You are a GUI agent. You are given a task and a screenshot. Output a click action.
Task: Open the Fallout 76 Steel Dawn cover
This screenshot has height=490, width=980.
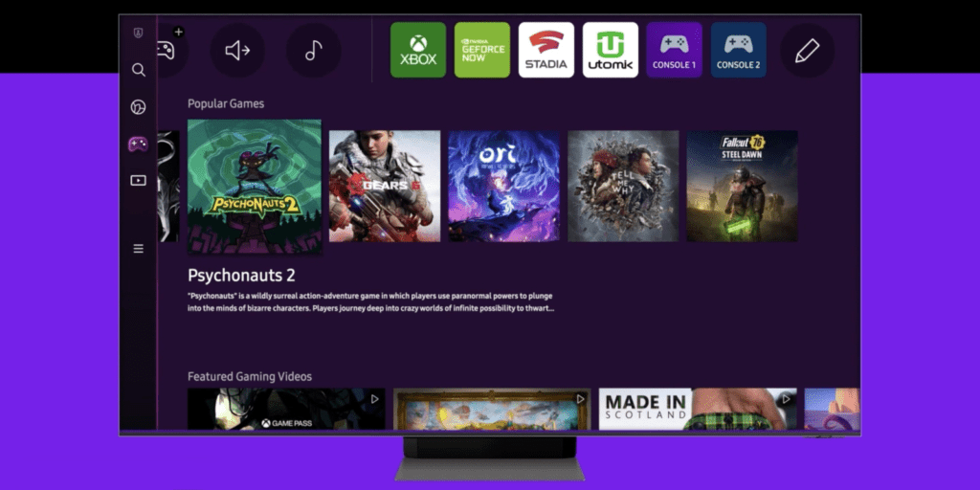tap(742, 186)
